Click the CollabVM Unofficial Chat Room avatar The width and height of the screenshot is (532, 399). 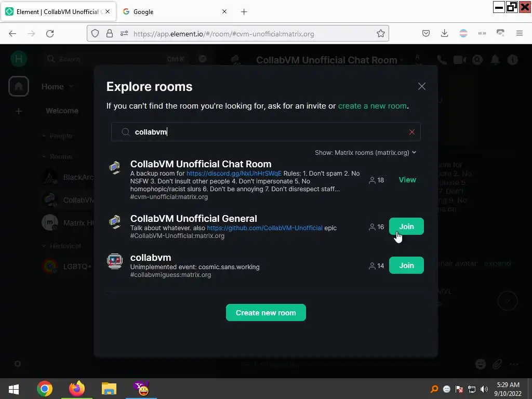pos(115,167)
